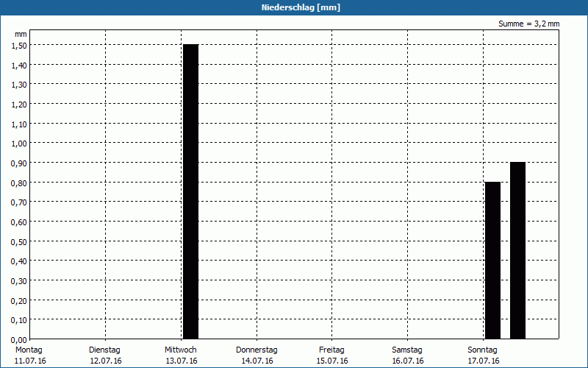Click the 1,20 y-axis value
Screen dimensions: 588x368
click(19, 105)
